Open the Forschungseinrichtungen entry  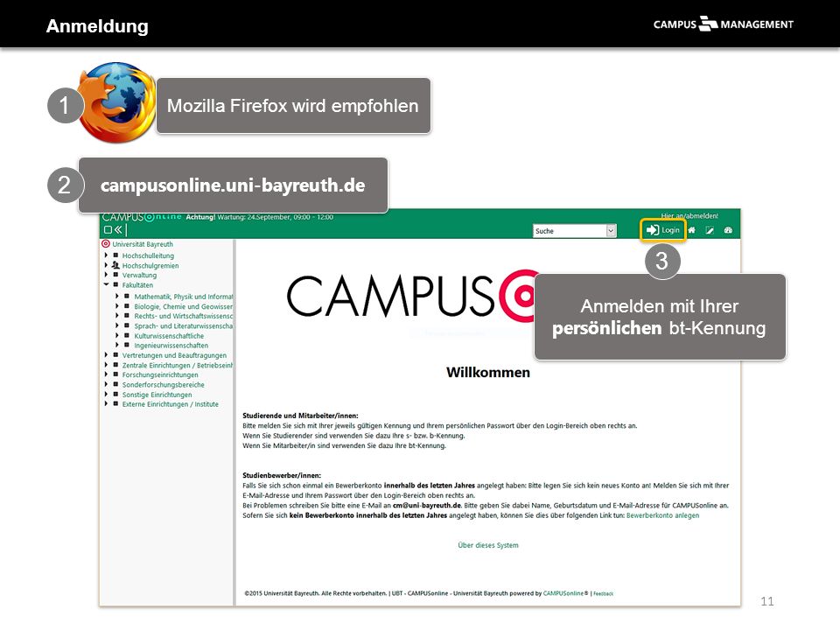159,375
